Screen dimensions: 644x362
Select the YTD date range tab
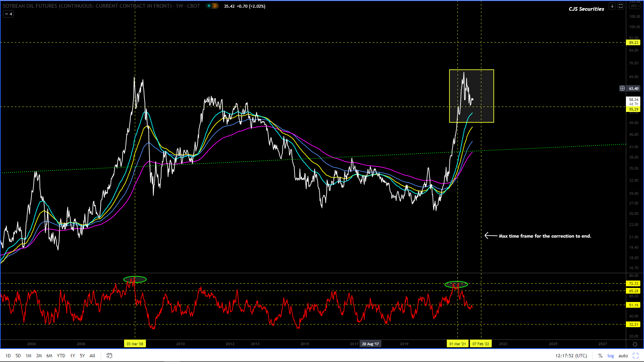(x=61, y=356)
